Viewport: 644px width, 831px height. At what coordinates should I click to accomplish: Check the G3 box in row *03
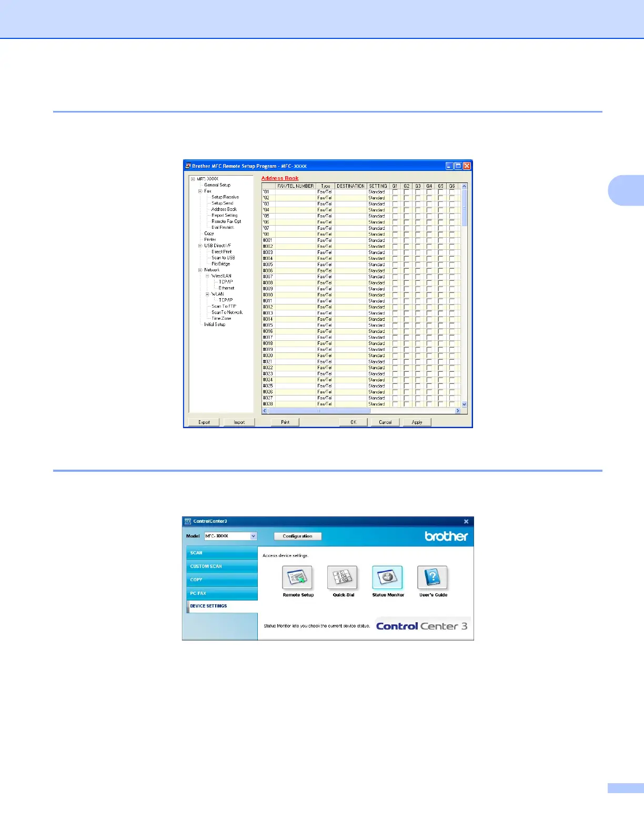pos(418,204)
